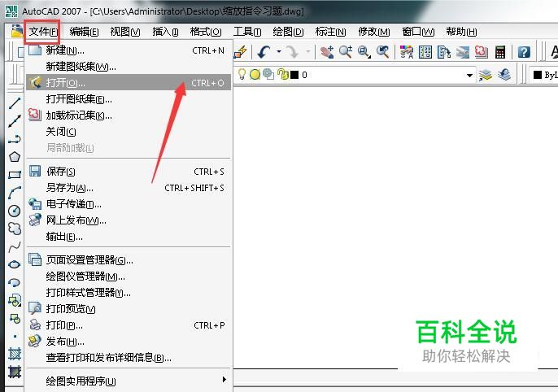Open the 编辑(E) menu
This screenshot has height=392, width=558.
(x=84, y=32)
